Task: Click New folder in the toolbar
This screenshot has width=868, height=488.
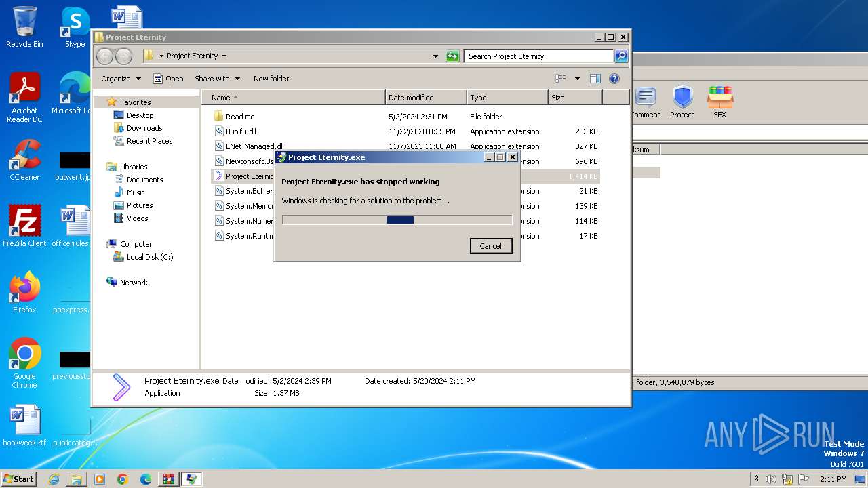Action: point(271,79)
